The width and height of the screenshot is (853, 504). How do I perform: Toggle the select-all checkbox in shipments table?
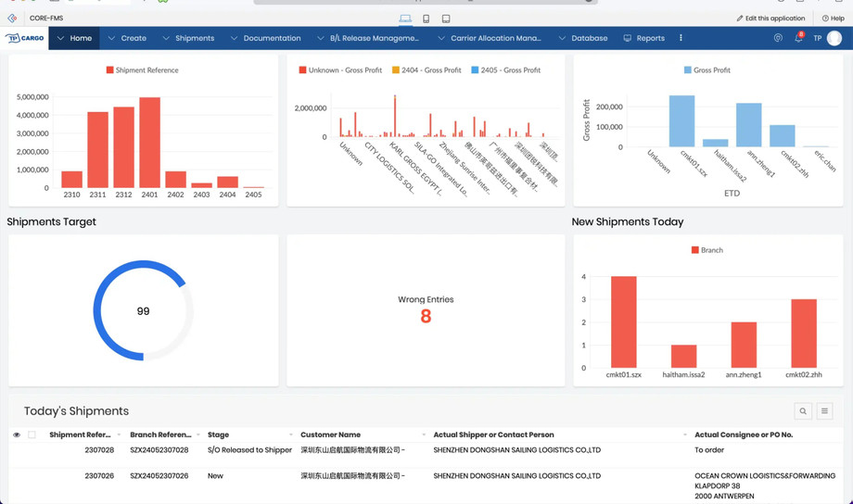[x=32, y=435]
